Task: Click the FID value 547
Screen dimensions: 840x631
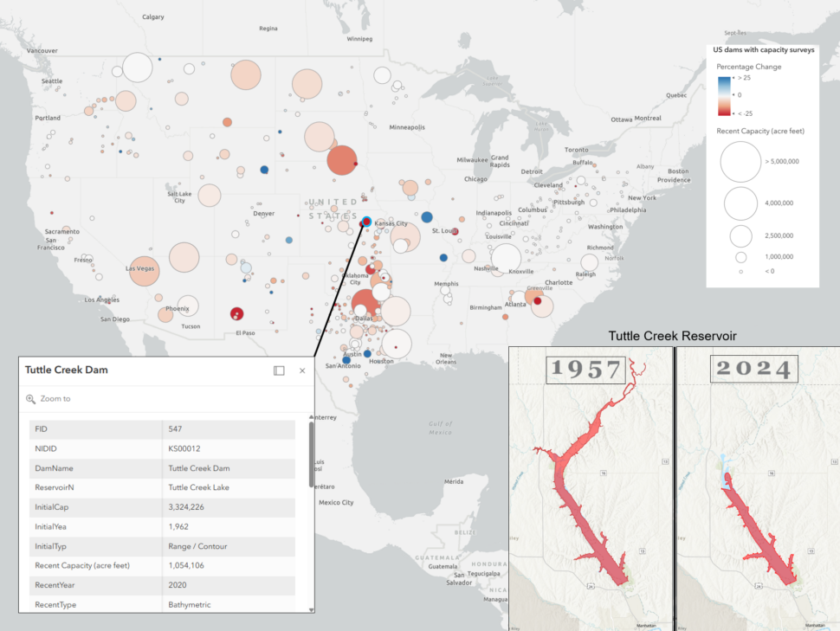Action: [175, 429]
